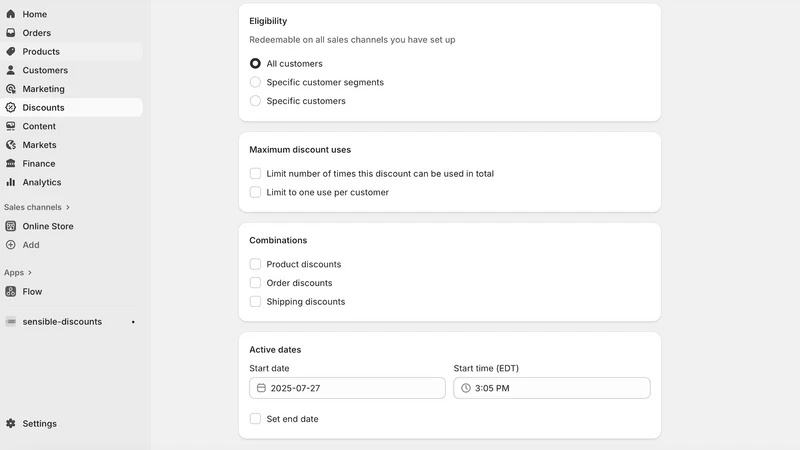The height and width of the screenshot is (450, 800).
Task: Click the Markets globe icon
Action: click(11, 145)
